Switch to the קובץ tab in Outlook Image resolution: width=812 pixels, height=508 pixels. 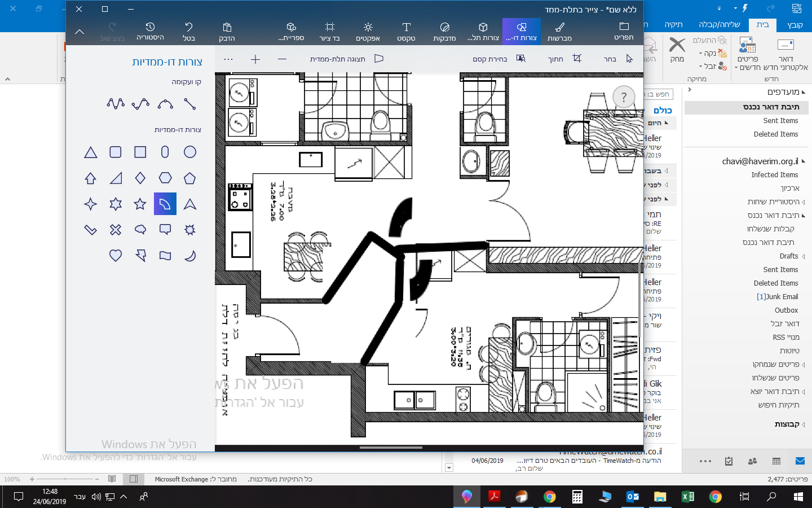point(795,25)
